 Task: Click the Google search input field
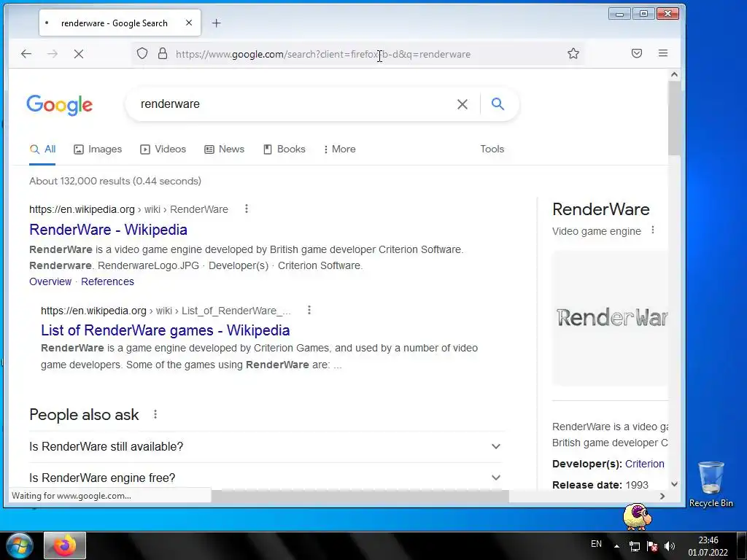(x=295, y=104)
